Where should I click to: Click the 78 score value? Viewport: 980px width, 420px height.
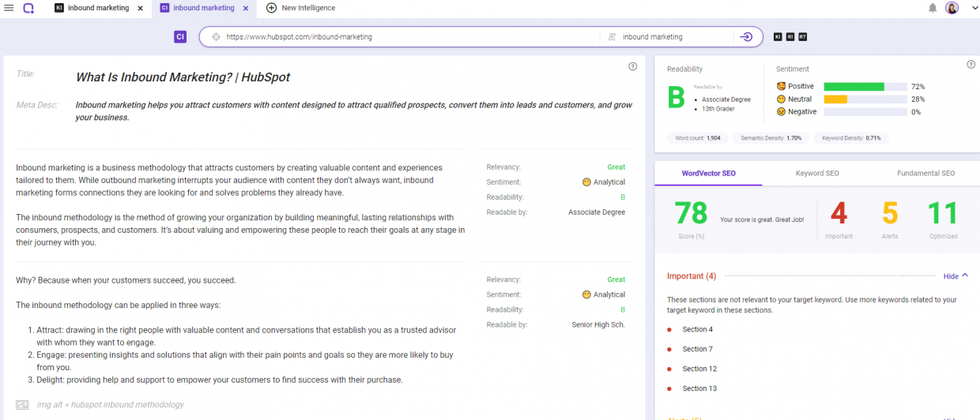pyautogui.click(x=691, y=214)
